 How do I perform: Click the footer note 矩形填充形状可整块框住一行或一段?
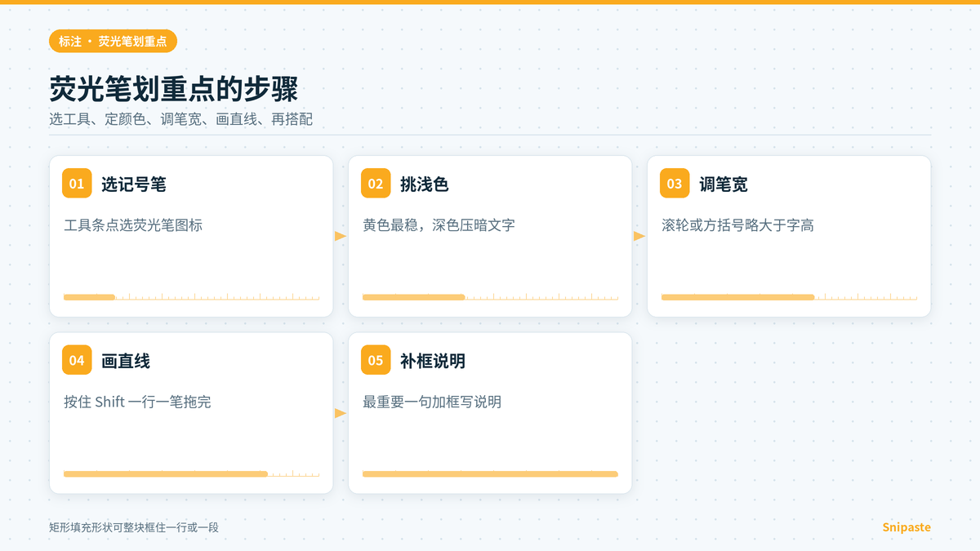pos(134,527)
